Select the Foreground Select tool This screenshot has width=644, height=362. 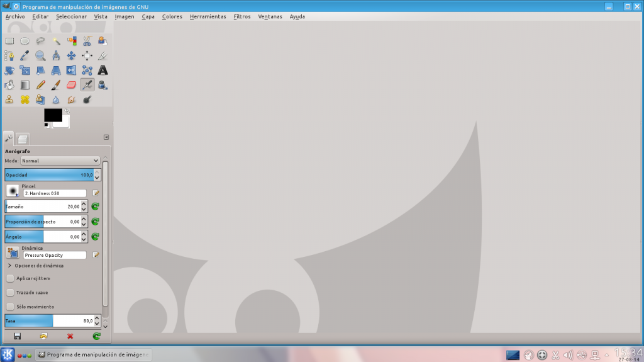[x=103, y=41]
